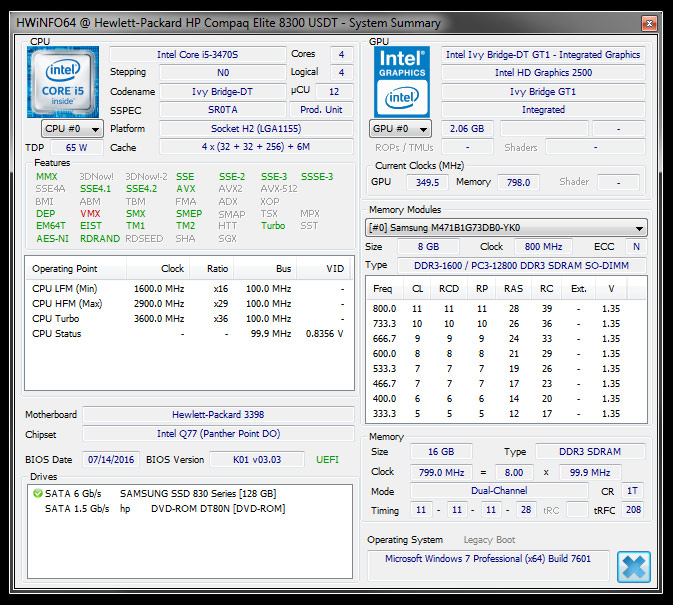Click the Intel Q77 (Panther Point DO) chipset field
Screen dimensions: 673x605
pos(218,434)
